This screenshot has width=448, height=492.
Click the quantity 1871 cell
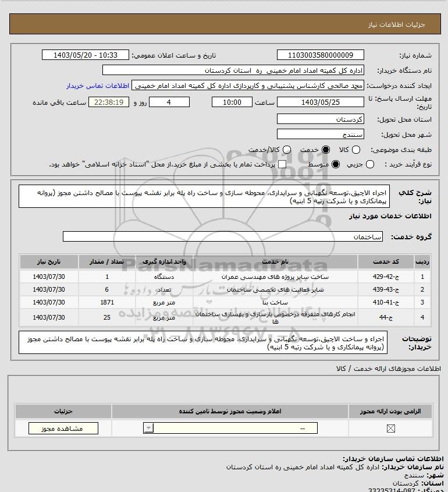[x=107, y=302]
